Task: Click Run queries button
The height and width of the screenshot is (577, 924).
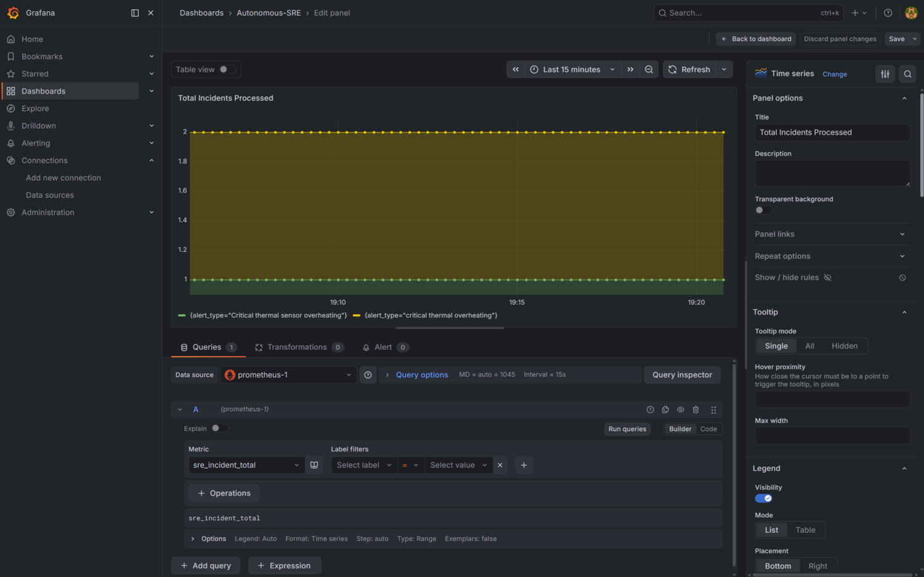Action: pyautogui.click(x=627, y=429)
